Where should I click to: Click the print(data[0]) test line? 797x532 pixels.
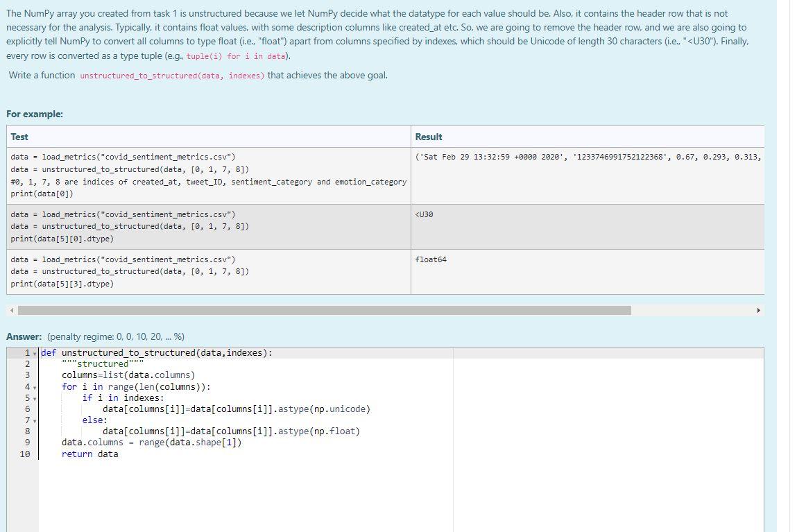[x=42, y=194]
